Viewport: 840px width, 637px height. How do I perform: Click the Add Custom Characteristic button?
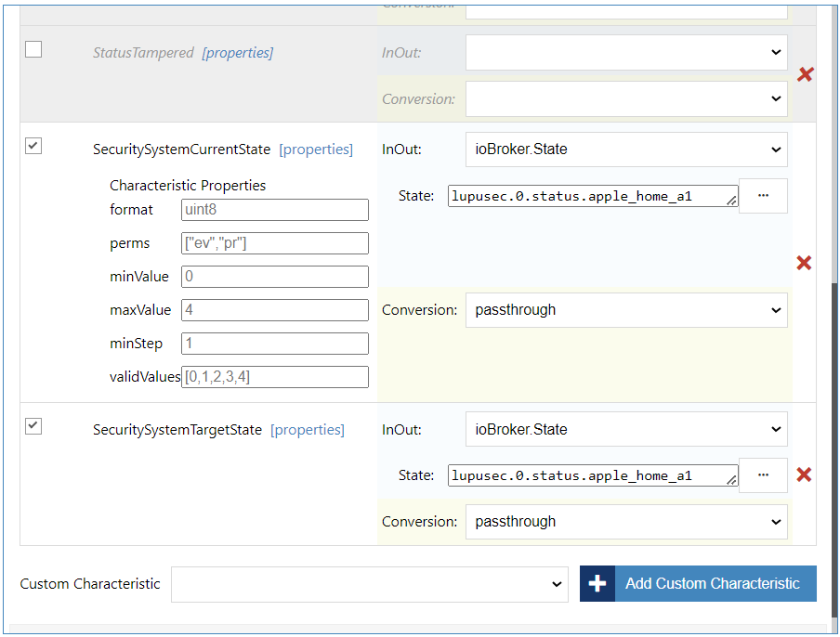coord(698,583)
